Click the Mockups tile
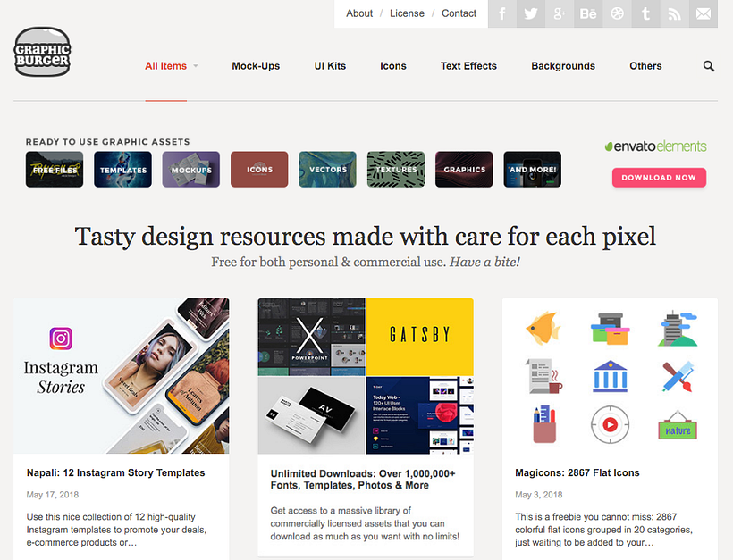This screenshot has width=733, height=560. (x=190, y=169)
